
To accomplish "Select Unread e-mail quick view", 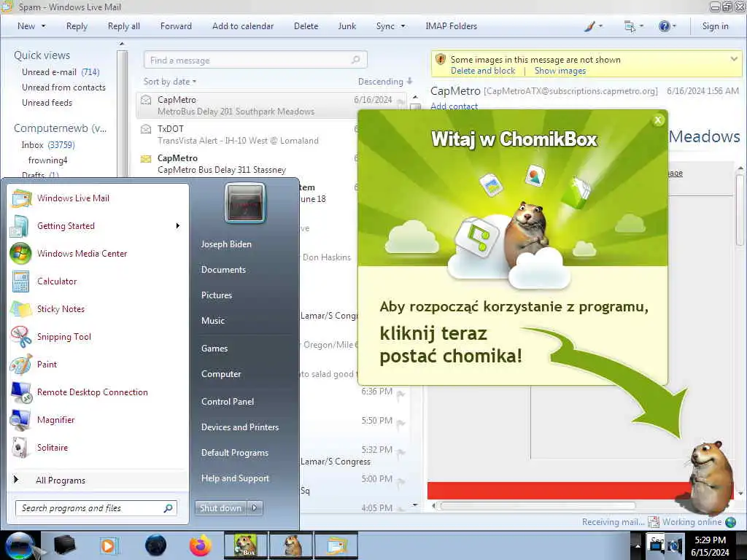I will 61,72.
